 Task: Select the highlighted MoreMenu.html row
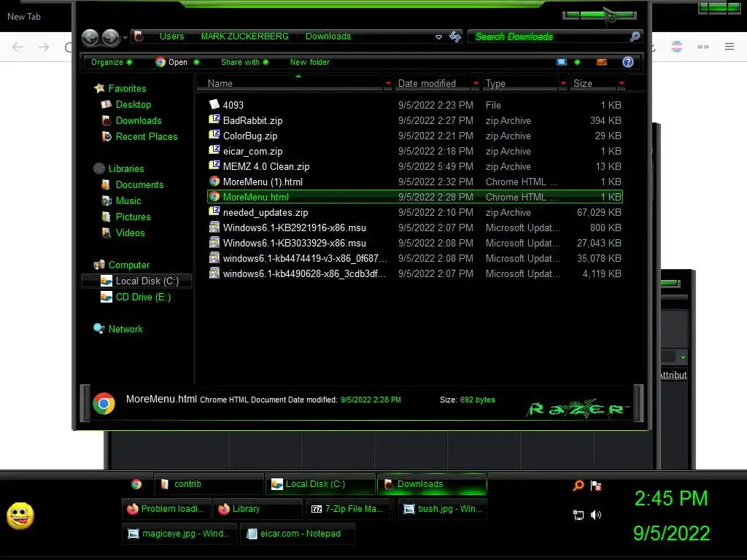tap(415, 197)
